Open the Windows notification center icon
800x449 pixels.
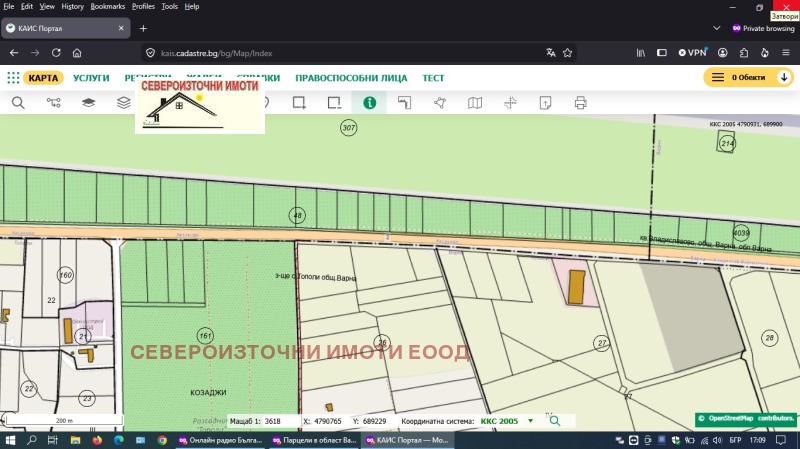click(x=781, y=440)
